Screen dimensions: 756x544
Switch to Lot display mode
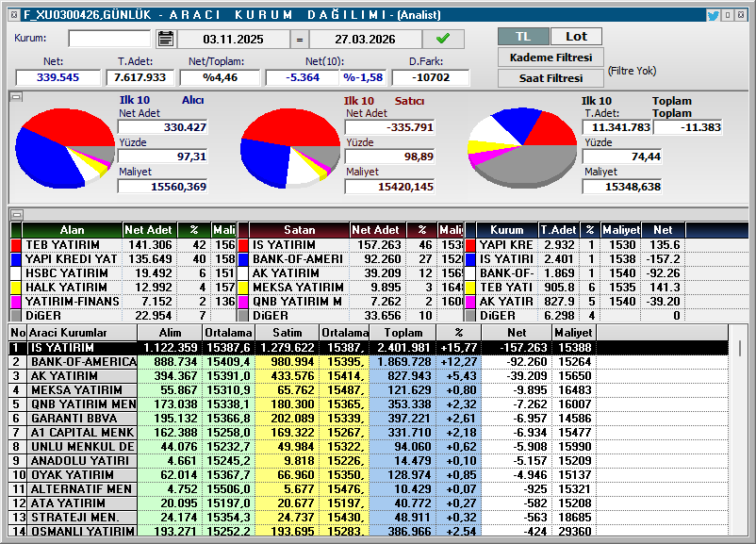pos(576,36)
